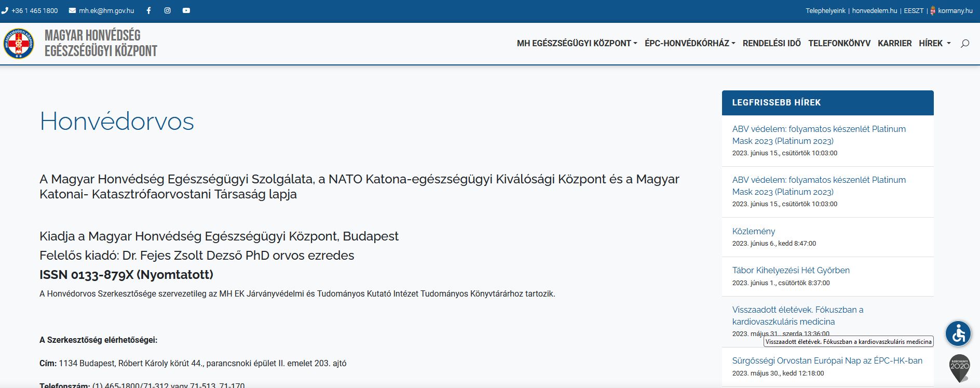The height and width of the screenshot is (388, 980).
Task: Expand the Hírek dropdown menu
Action: (935, 44)
